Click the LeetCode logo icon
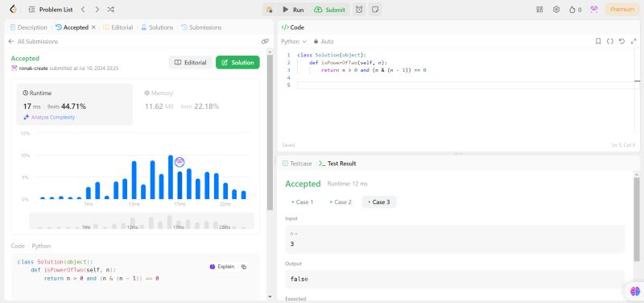Screen dimensions: 644x303 (x=13, y=9)
